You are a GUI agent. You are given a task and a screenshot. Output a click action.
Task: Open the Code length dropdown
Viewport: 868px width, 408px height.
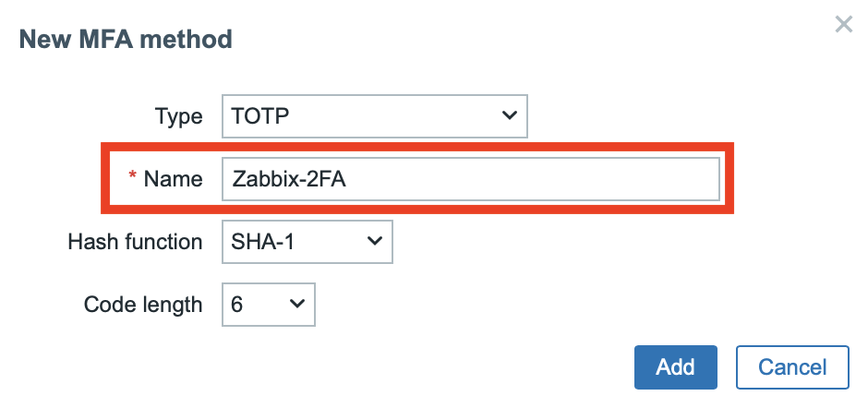click(269, 305)
